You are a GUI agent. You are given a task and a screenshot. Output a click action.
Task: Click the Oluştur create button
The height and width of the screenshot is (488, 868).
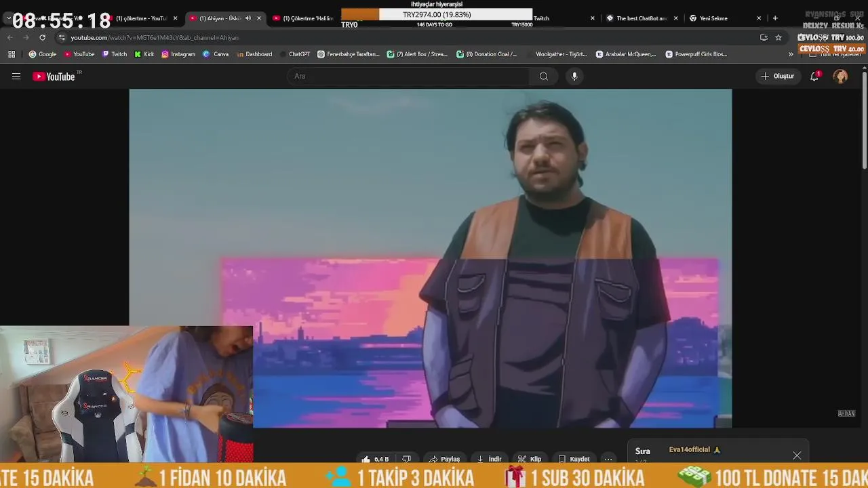coord(777,77)
